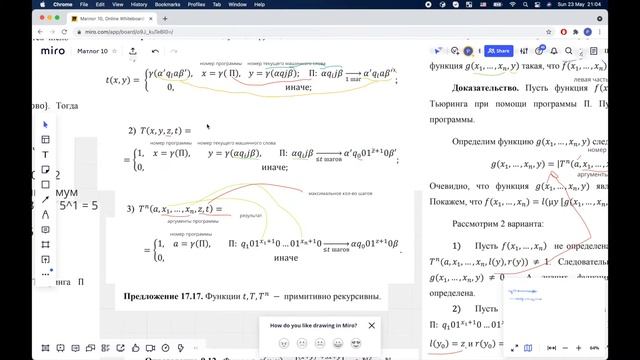The height and width of the screenshot is (360, 640).
Task: Click the export board icon
Action: pyautogui.click(x=133, y=51)
